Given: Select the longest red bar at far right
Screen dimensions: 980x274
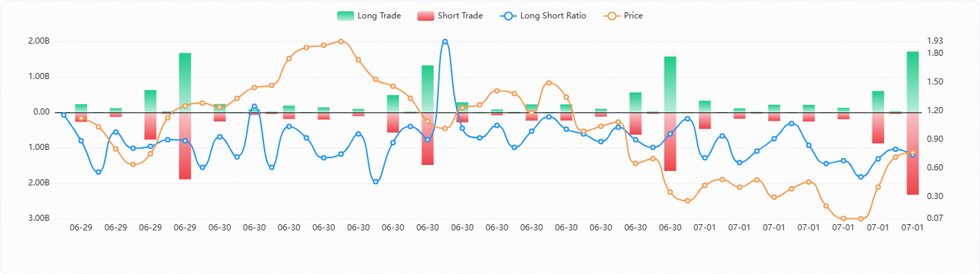Looking at the screenshot, I should [913, 153].
